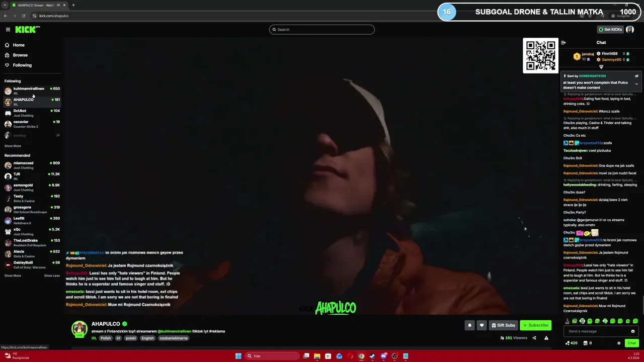644x362 pixels.
Task: Open miamaxxed recommended channel
Action: (x=32, y=165)
